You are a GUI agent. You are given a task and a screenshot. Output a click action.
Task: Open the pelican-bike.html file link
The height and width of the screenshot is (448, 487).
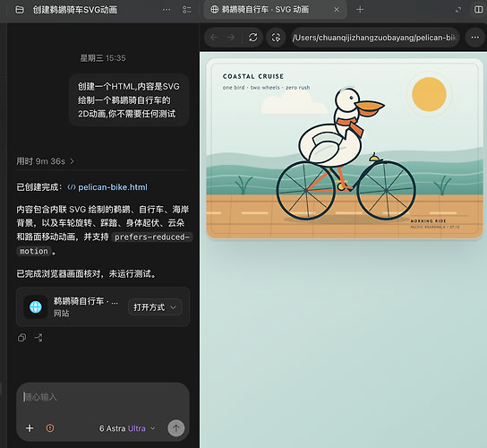pos(107,187)
